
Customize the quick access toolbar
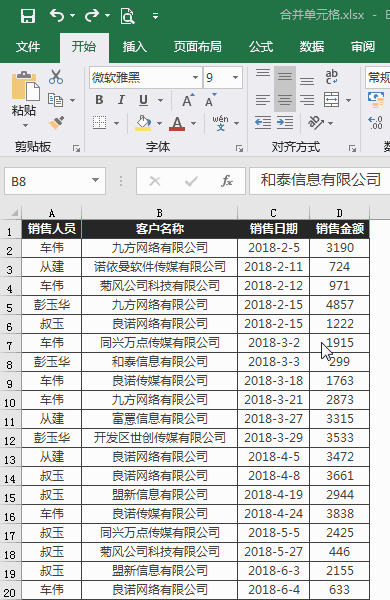pyautogui.click(x=155, y=16)
